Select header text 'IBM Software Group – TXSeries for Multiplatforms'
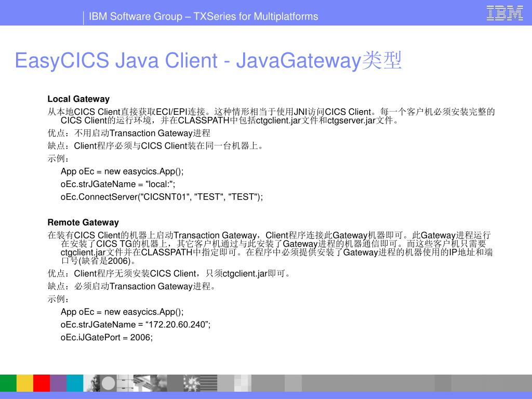The width and height of the screenshot is (532, 399). tap(203, 16)
